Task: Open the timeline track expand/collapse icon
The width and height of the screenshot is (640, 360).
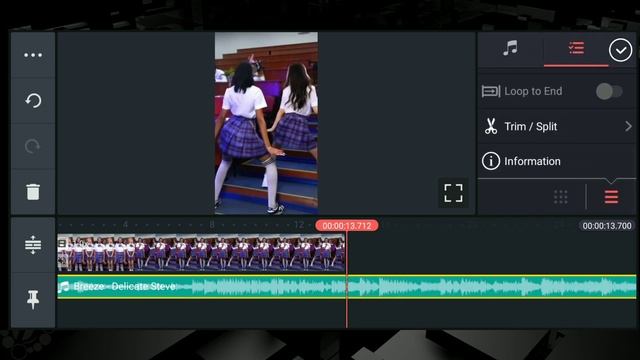Action: [x=33, y=245]
